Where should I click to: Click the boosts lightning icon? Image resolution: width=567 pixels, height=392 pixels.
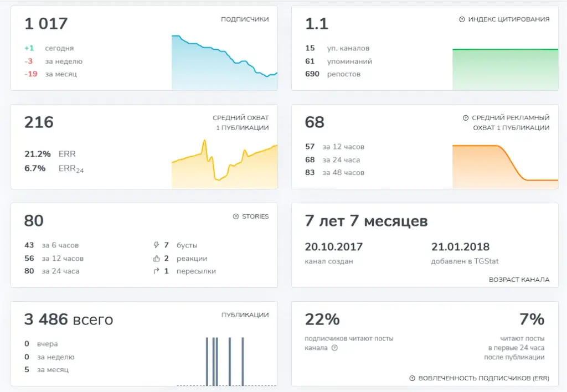coord(156,245)
